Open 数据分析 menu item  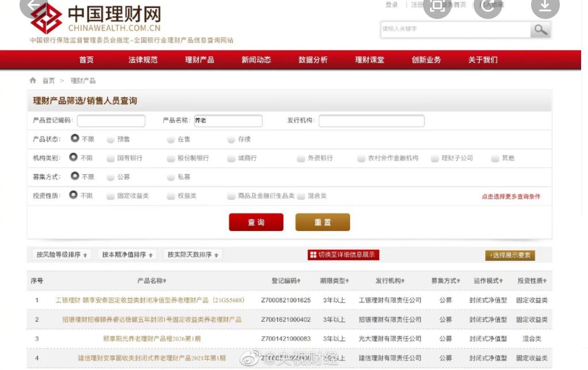(313, 60)
